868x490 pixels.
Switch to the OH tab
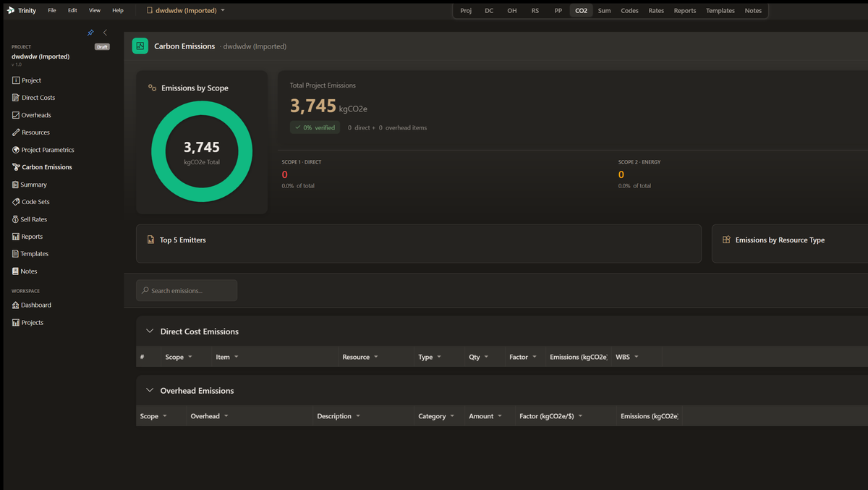click(x=512, y=11)
